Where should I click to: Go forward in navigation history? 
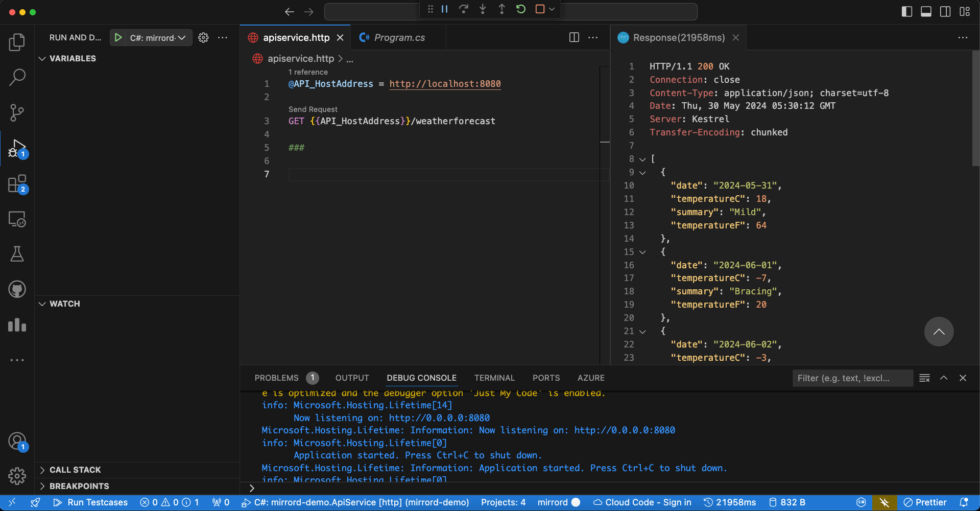[x=309, y=12]
